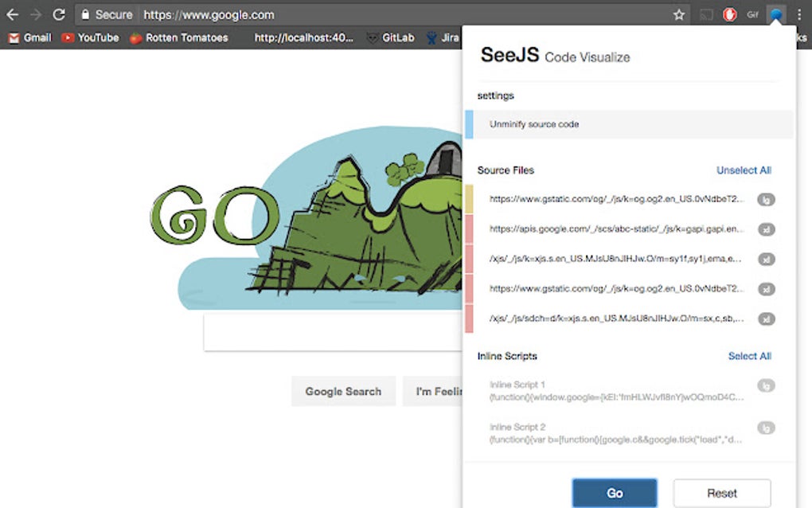This screenshot has width=812, height=508.
Task: Open Chrome's three-dot menu
Action: click(x=799, y=14)
